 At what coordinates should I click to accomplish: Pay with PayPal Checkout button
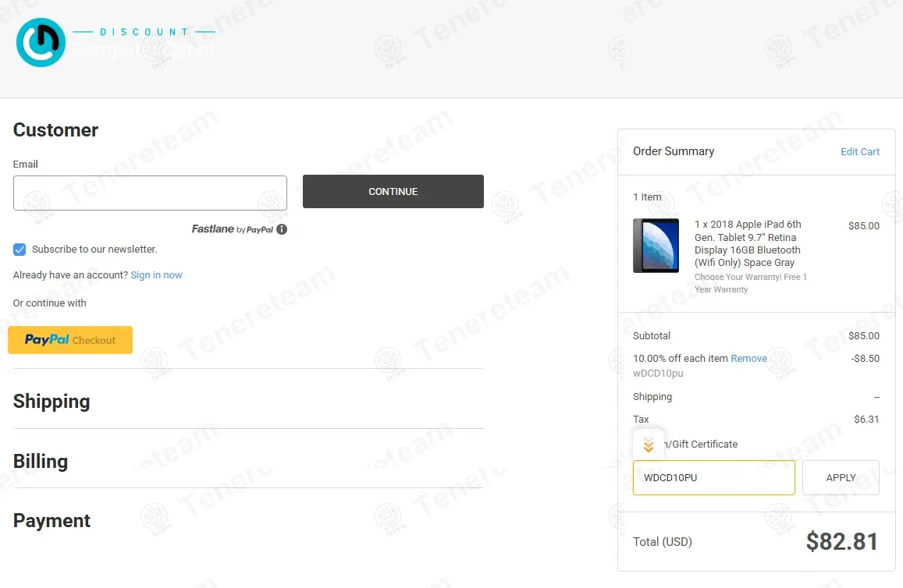(70, 340)
